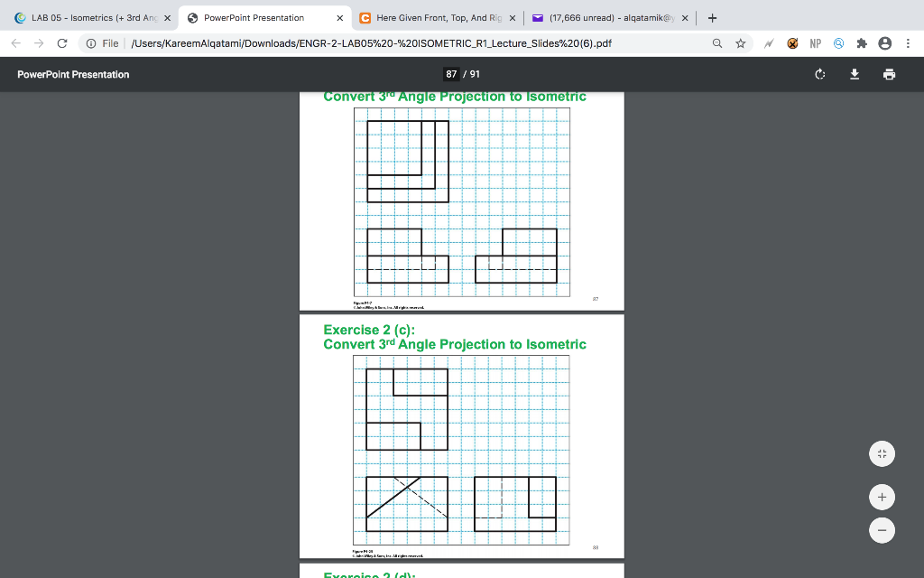Zoom out on the PDF
The height and width of the screenshot is (578, 924).
tap(882, 530)
